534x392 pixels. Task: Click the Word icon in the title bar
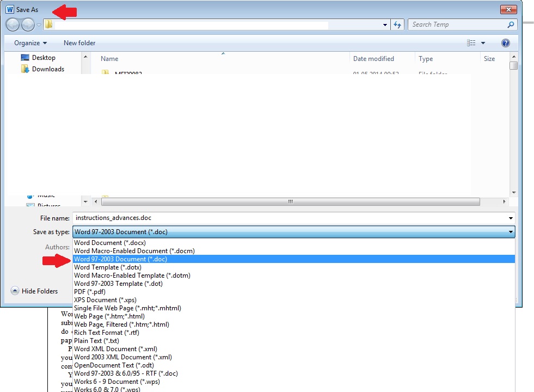pyautogui.click(x=10, y=10)
